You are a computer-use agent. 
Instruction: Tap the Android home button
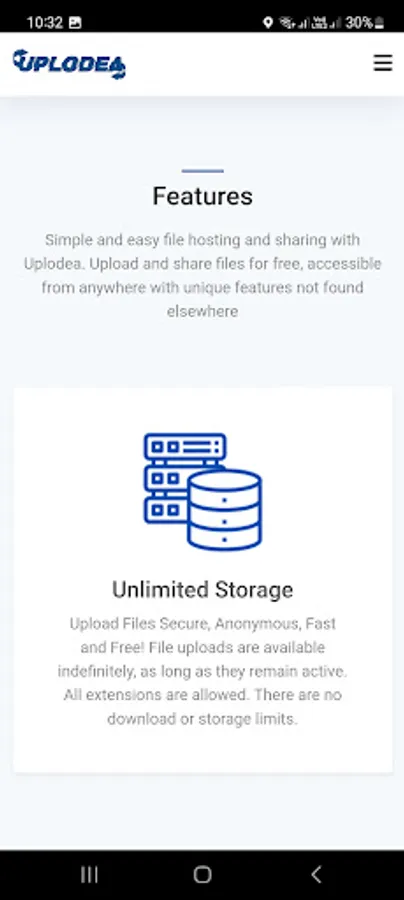tap(202, 874)
